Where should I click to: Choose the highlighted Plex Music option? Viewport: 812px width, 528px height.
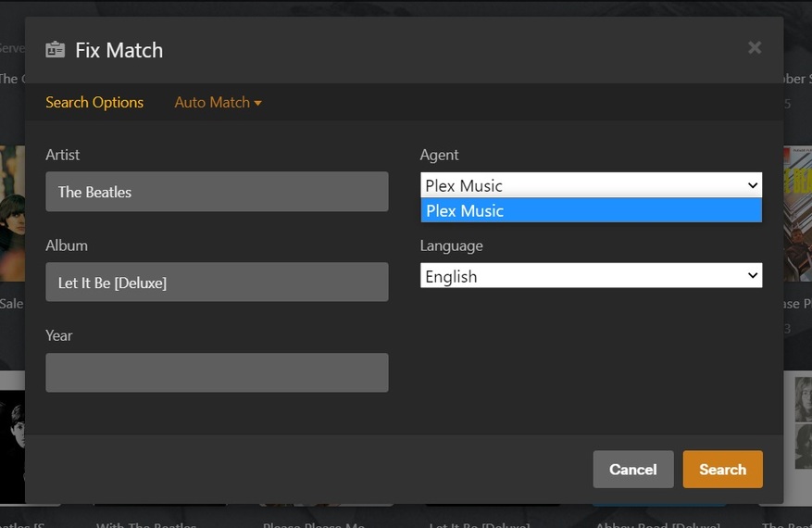click(591, 210)
